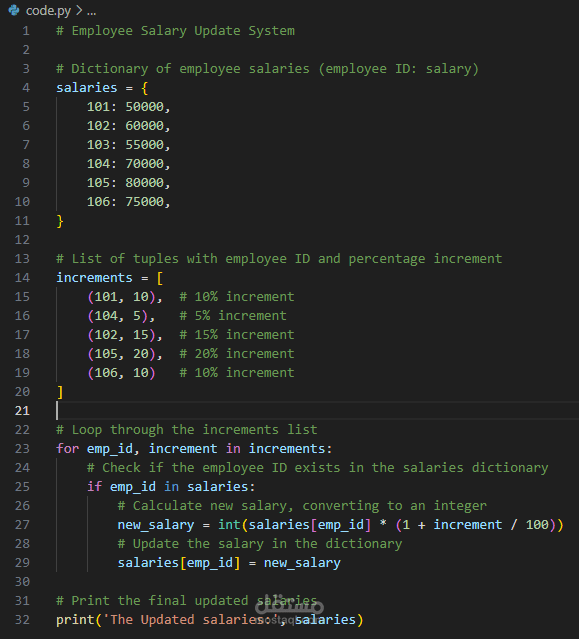Click the Python file icon in breadcrumb
This screenshot has height=639, width=579.
coord(14,10)
